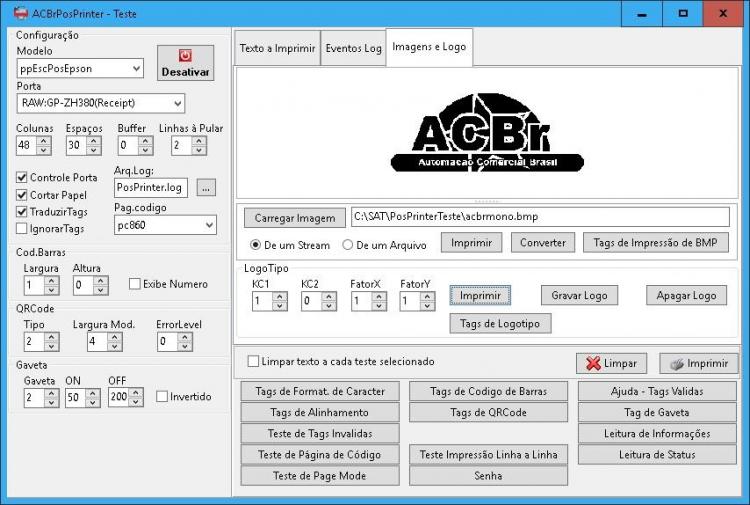Click the image file path input field
The image size is (750, 505).
[540, 217]
